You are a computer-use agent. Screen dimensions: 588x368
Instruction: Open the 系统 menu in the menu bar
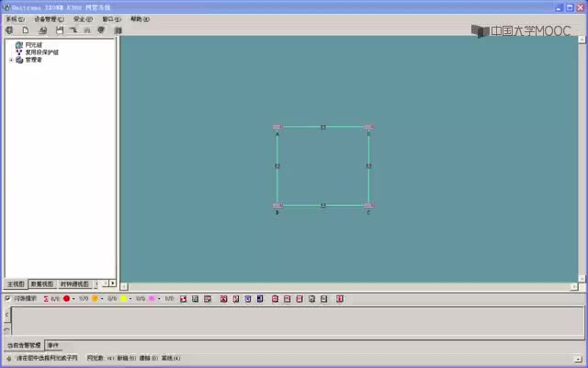(x=15, y=18)
